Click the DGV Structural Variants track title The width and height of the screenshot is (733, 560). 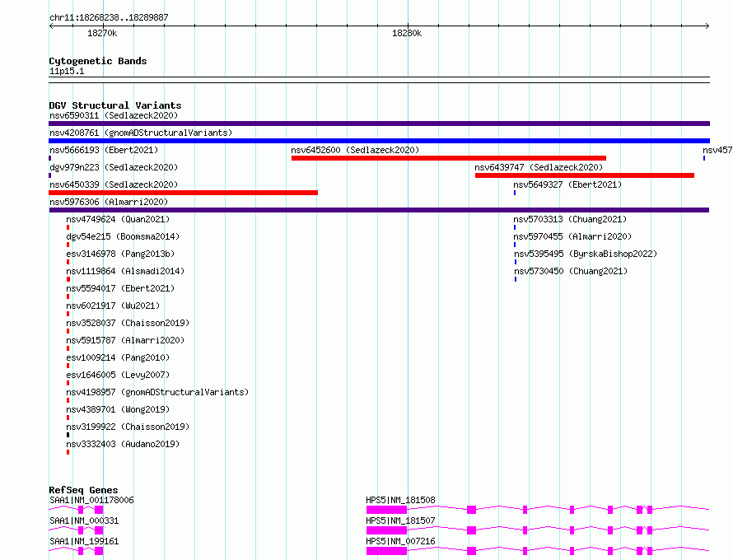coord(115,105)
